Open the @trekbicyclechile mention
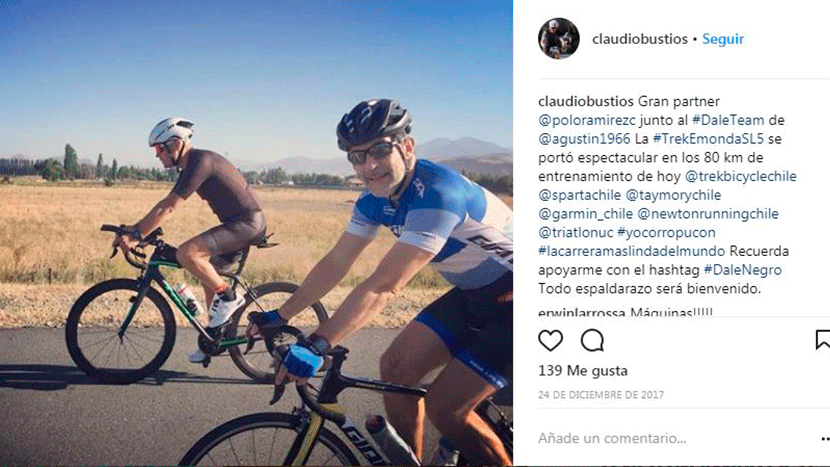The height and width of the screenshot is (467, 830). (x=741, y=176)
